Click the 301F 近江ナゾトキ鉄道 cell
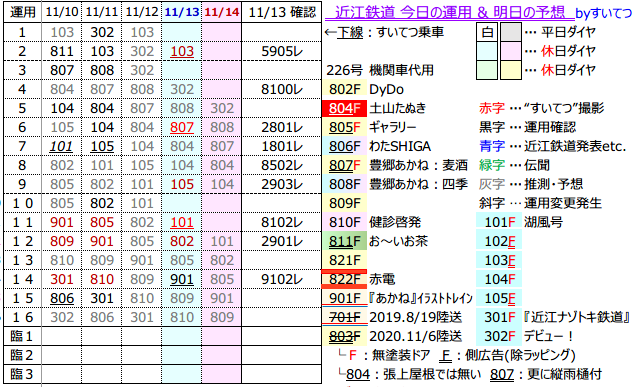The image size is (636, 387). click(x=499, y=317)
